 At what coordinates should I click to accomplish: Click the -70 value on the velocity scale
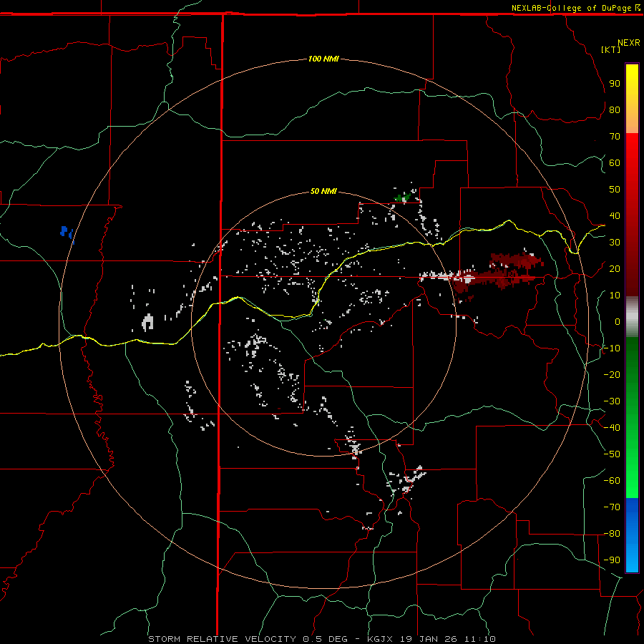coord(612,507)
